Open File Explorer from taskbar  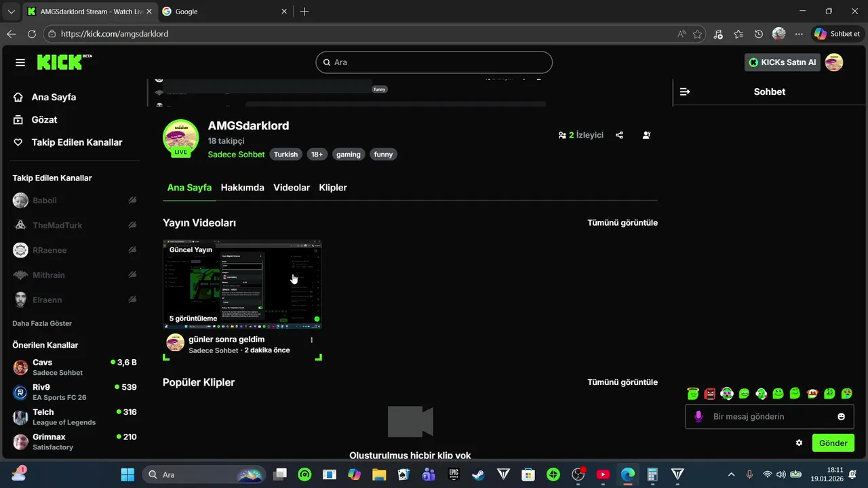379,474
